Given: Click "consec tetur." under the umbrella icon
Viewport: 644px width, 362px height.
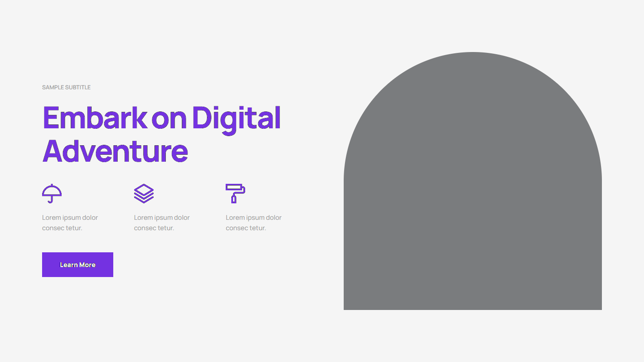Looking at the screenshot, I should click(62, 228).
